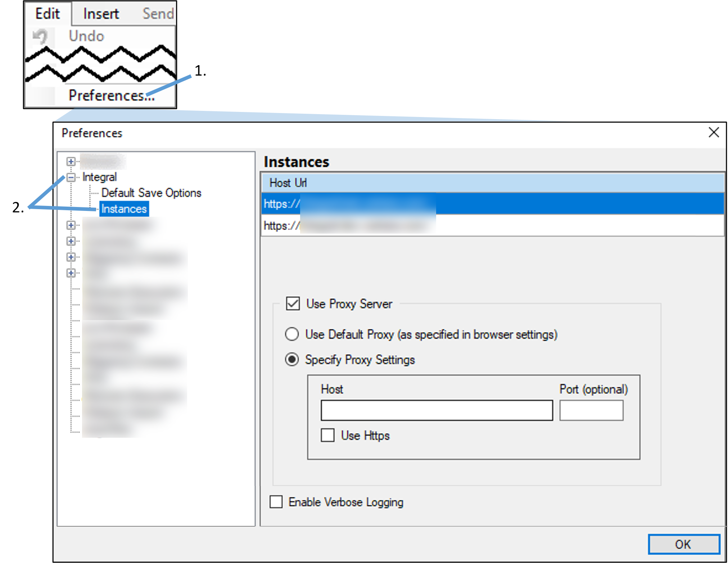The height and width of the screenshot is (563, 728).
Task: Toggle the Use Proxy Server checkbox
Action: point(293,303)
